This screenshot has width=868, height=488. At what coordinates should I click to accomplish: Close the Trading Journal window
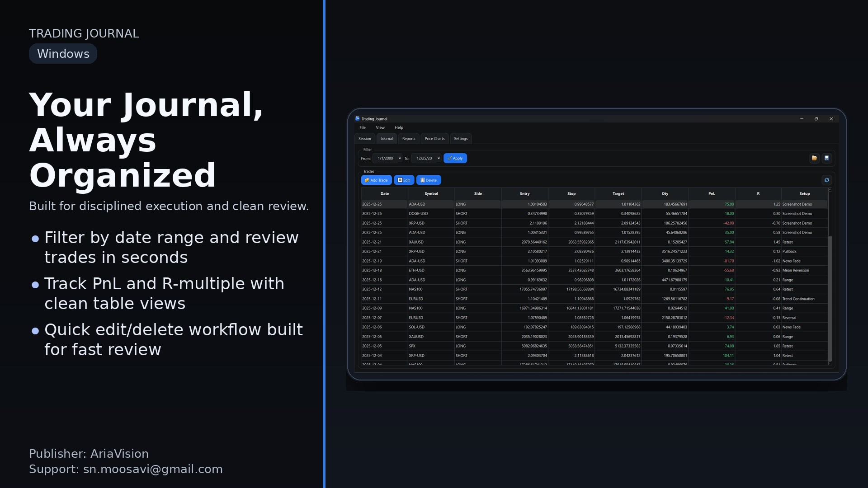point(831,119)
